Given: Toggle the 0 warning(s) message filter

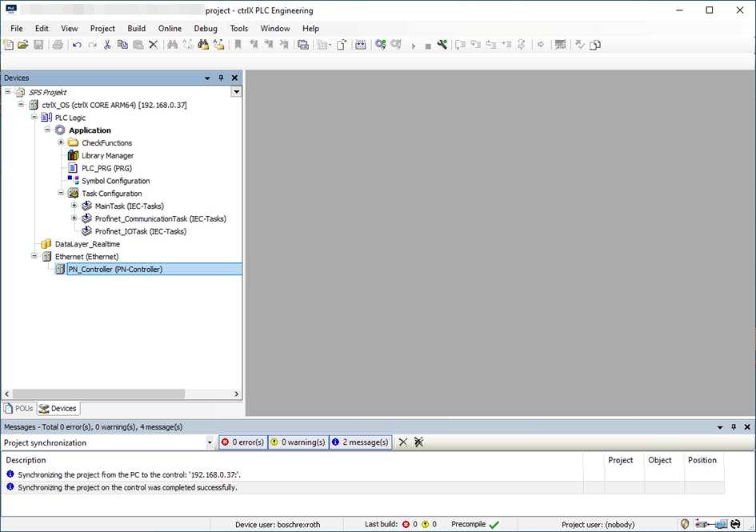Looking at the screenshot, I should (297, 442).
